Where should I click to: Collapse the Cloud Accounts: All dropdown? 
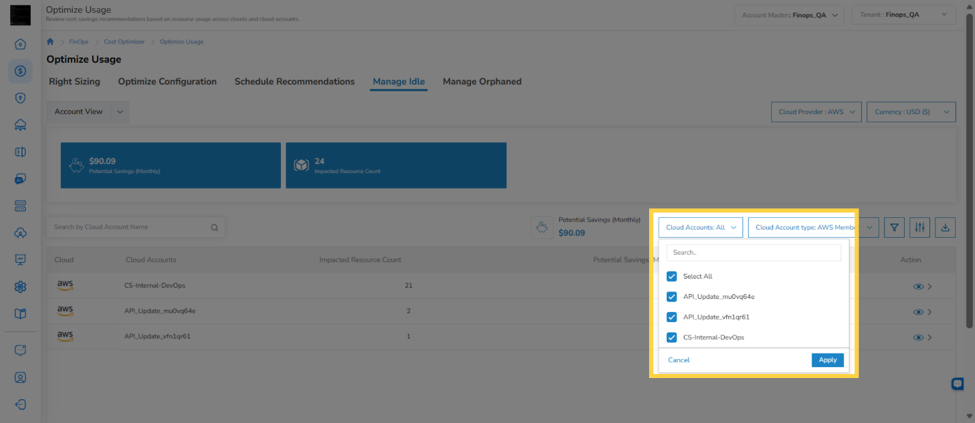pos(701,228)
